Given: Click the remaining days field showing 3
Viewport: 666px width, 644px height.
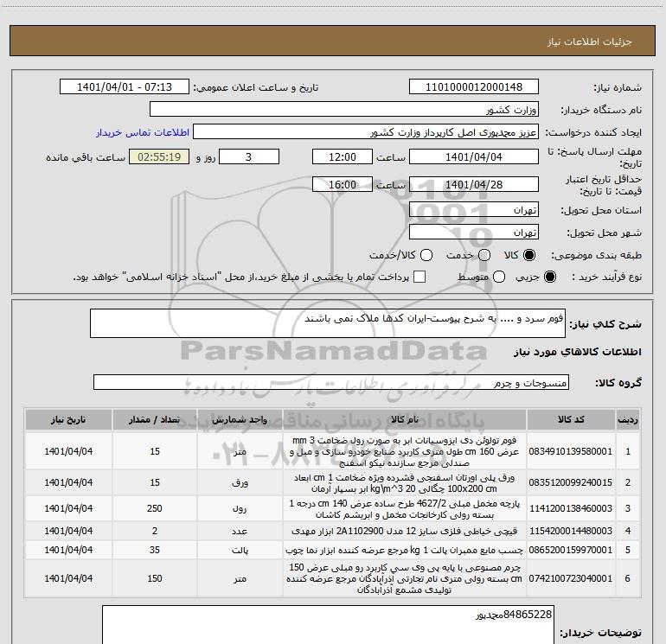Looking at the screenshot, I should click(249, 156).
